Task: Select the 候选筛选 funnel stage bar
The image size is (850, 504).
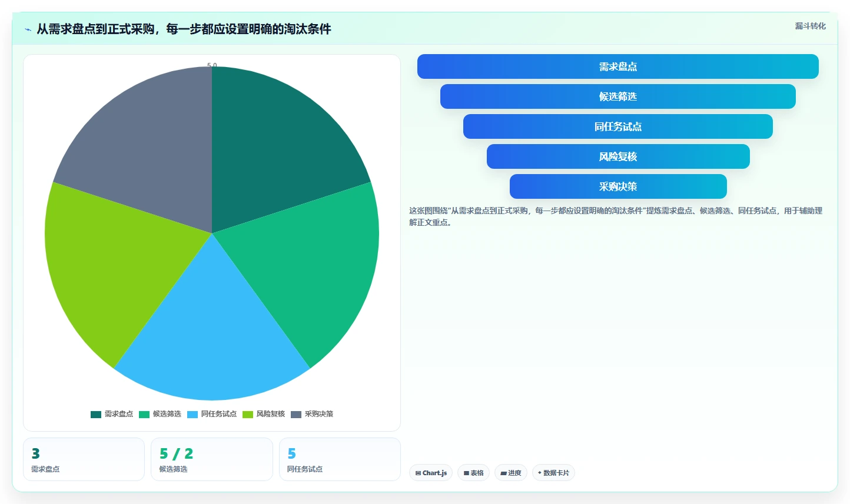Action: [617, 96]
